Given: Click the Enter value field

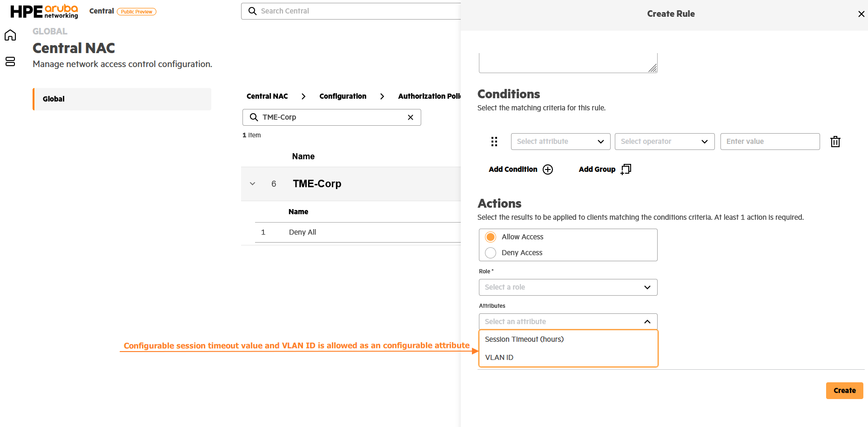Looking at the screenshot, I should [x=770, y=142].
